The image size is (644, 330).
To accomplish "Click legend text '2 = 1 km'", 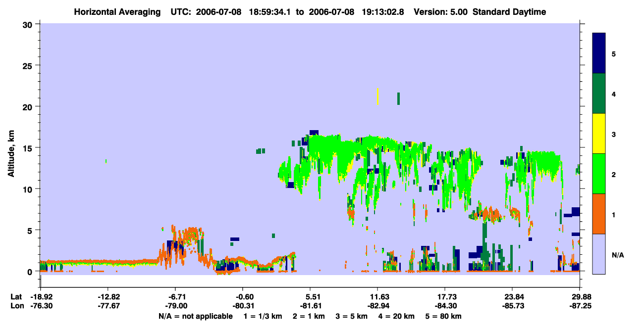I will 309,316.
